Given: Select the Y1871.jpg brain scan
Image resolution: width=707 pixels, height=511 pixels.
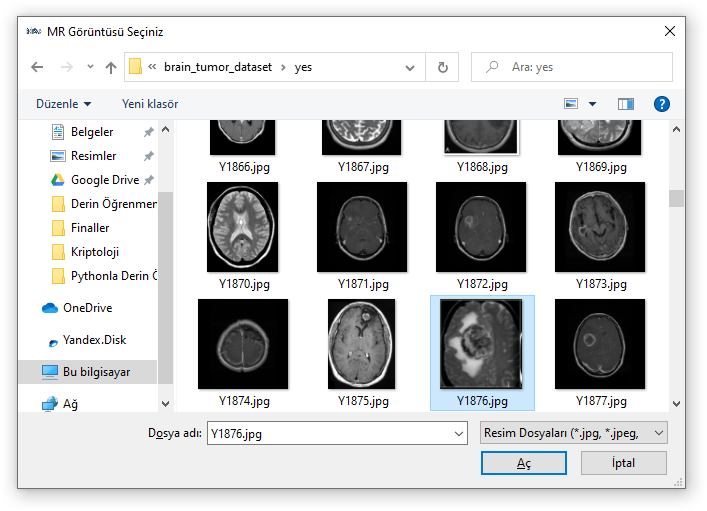Looking at the screenshot, I should click(362, 227).
